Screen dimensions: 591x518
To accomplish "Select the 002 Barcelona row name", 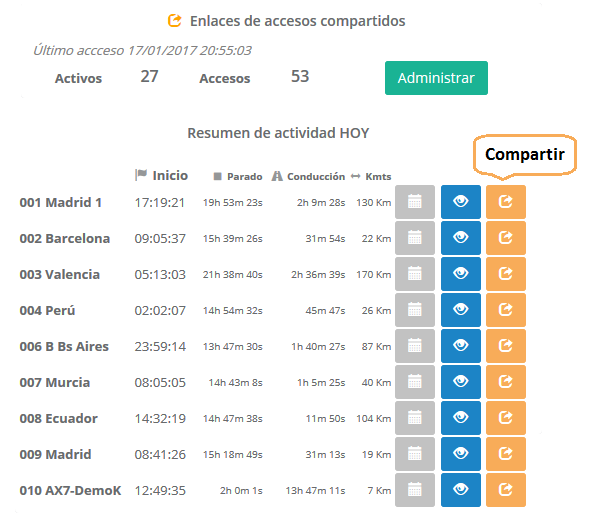I will tap(65, 238).
